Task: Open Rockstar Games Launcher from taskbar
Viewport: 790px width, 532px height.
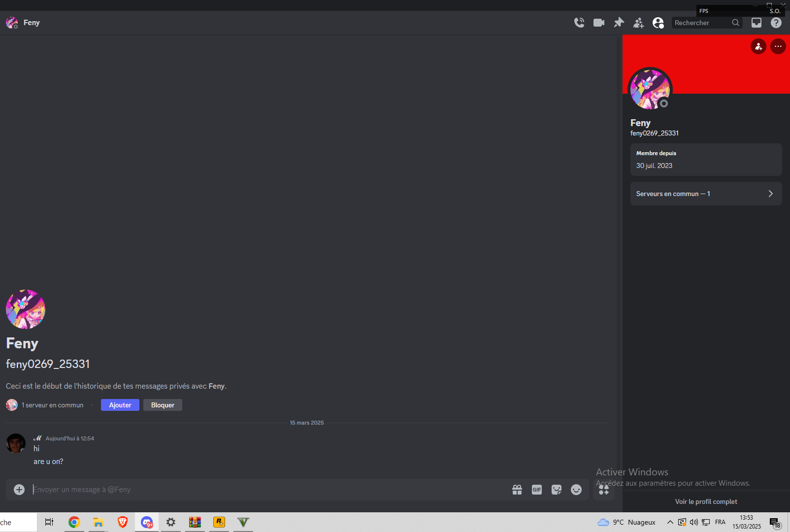Action: (x=219, y=522)
